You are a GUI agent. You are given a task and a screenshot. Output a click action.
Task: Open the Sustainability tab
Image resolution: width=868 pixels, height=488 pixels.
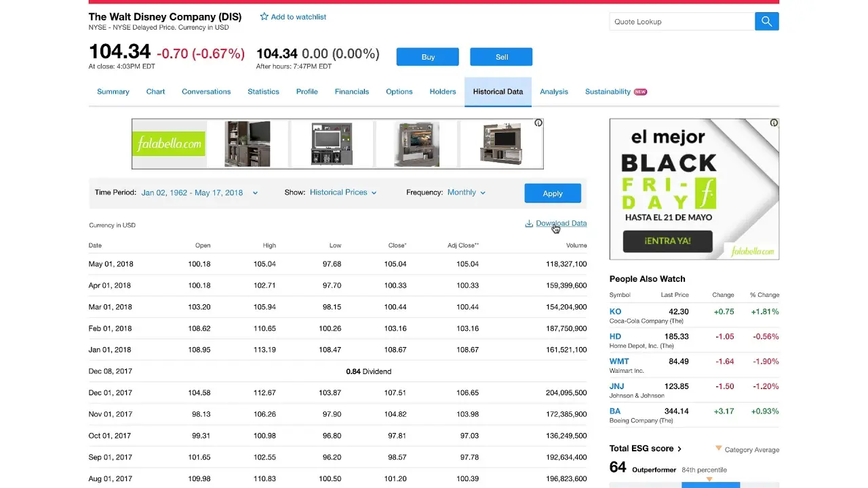click(608, 91)
